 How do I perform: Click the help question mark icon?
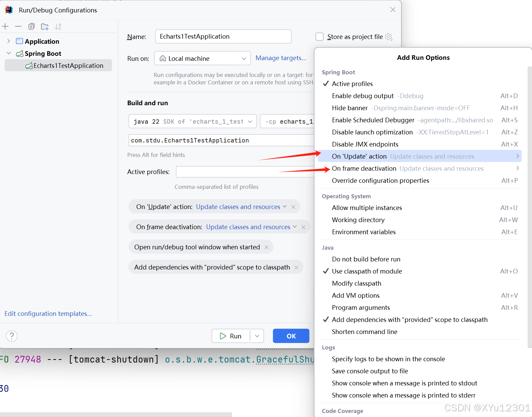point(12,336)
